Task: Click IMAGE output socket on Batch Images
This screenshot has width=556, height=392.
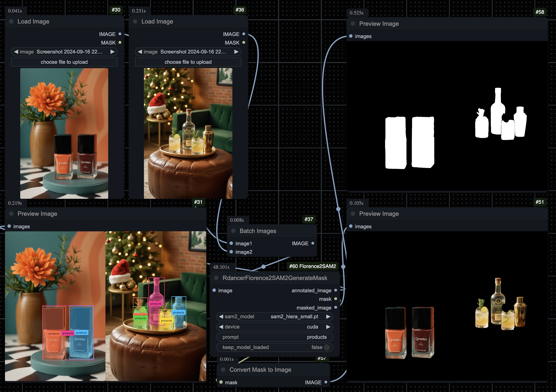Action: pos(313,243)
